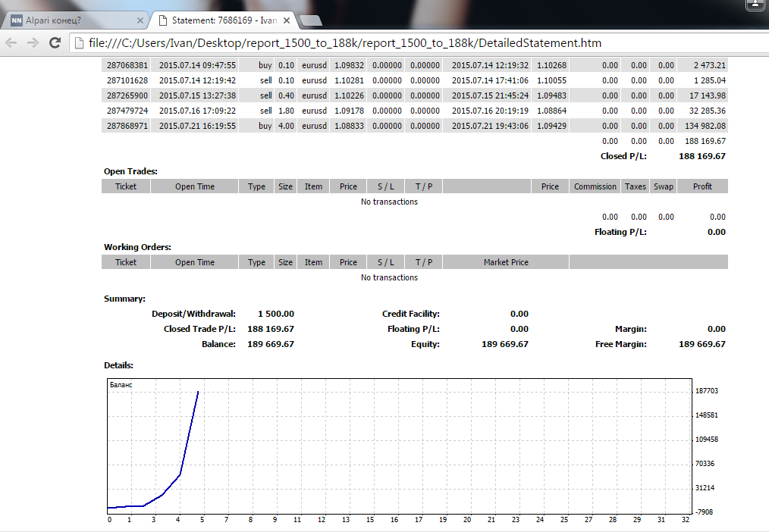This screenshot has width=769, height=532.
Task: Click the bold Closed P/L total 188 169.67
Action: 702,156
